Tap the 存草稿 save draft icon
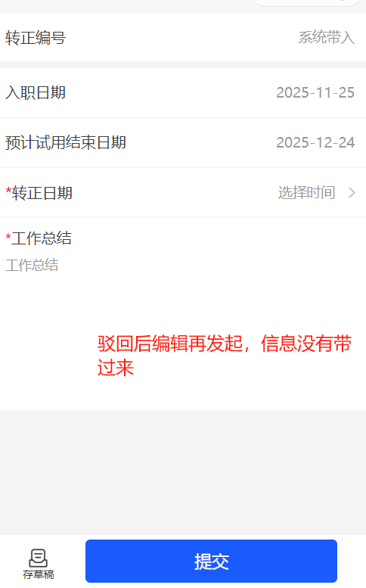The image size is (366, 588). [x=38, y=558]
